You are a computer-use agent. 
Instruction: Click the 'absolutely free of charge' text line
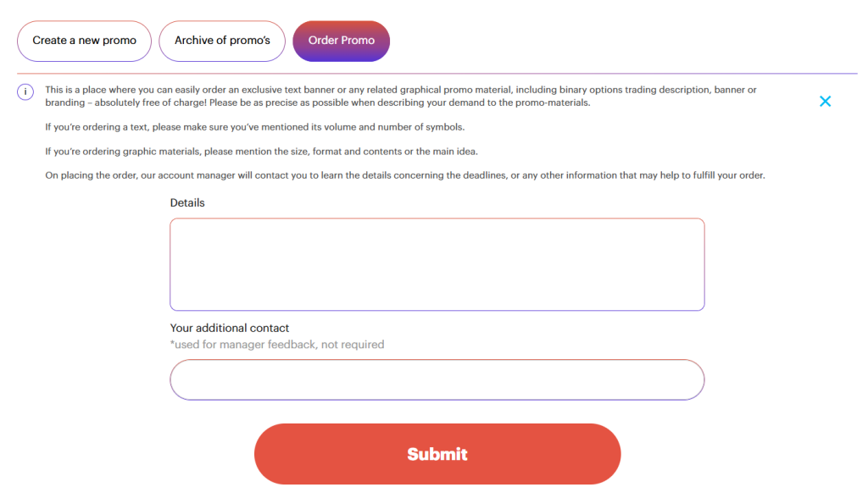pos(318,103)
